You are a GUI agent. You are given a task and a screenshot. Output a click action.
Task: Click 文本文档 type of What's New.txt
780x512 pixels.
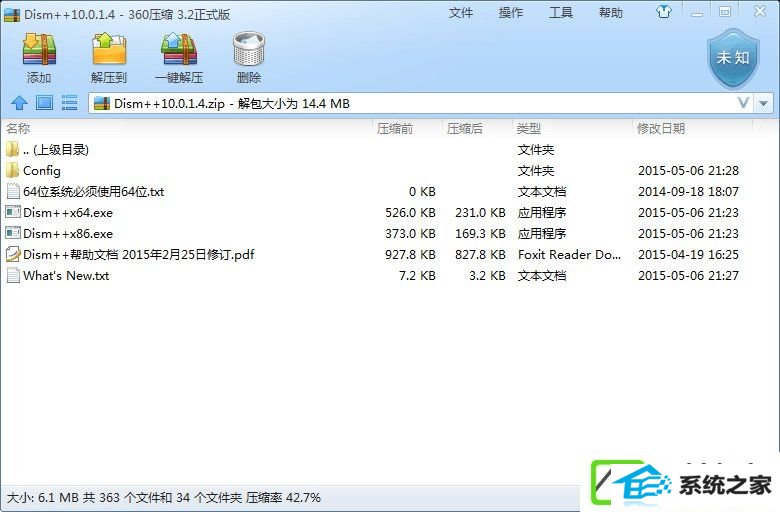tap(542, 275)
